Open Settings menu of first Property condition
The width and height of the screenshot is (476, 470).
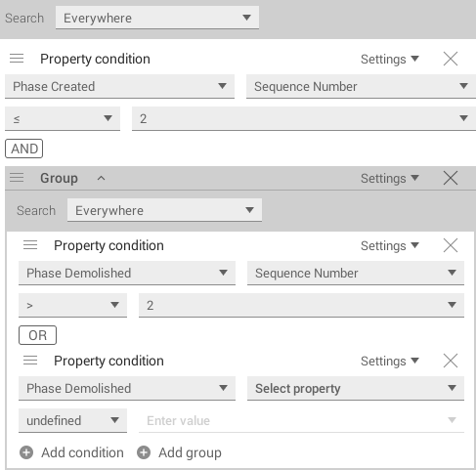(x=390, y=60)
